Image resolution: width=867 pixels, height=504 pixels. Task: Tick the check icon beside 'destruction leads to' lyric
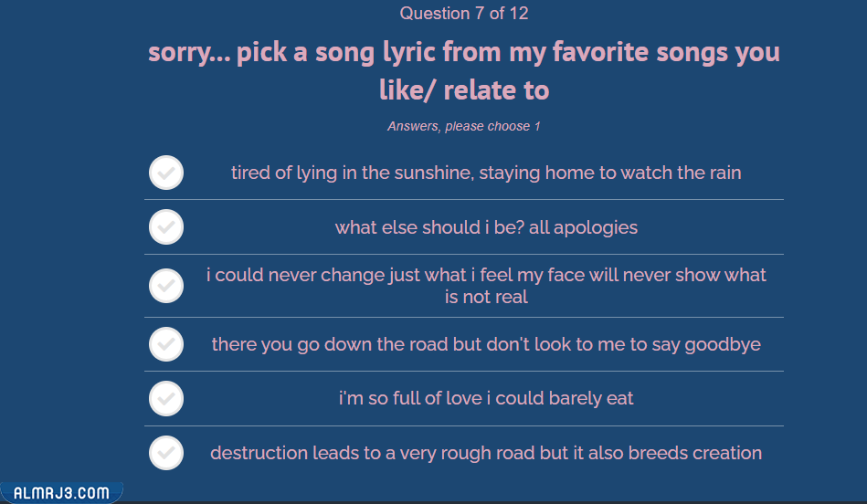(x=166, y=453)
